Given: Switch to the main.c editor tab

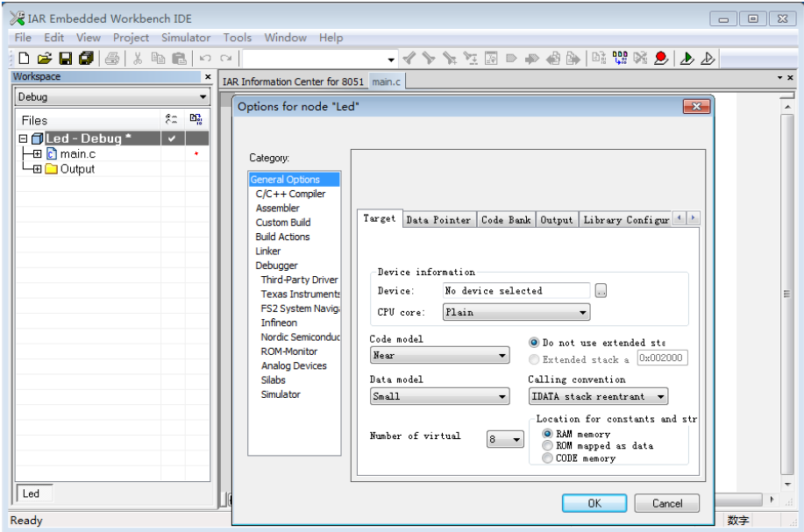Looking at the screenshot, I should tap(386, 82).
